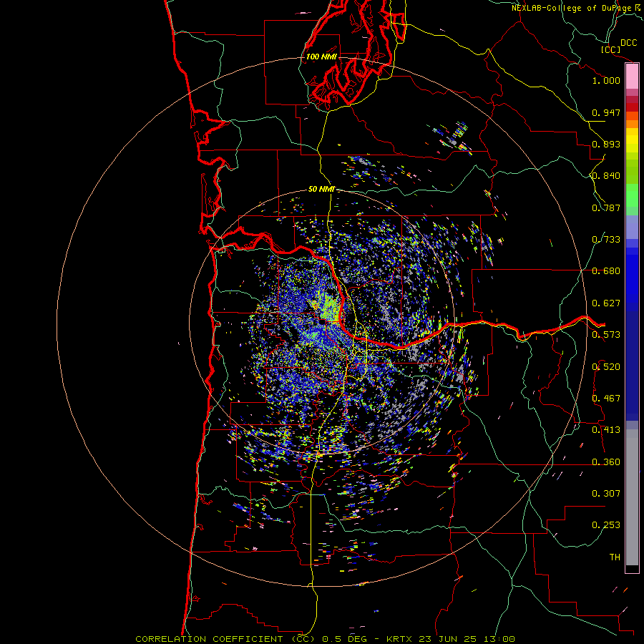Select the 1.000 value on the scale

[606, 80]
